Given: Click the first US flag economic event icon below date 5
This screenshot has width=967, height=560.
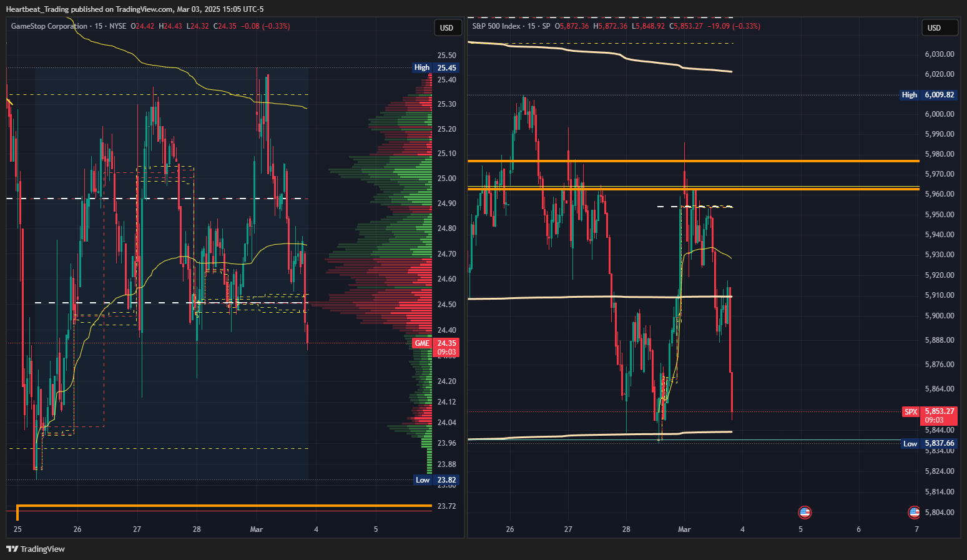Looking at the screenshot, I should 805,513.
